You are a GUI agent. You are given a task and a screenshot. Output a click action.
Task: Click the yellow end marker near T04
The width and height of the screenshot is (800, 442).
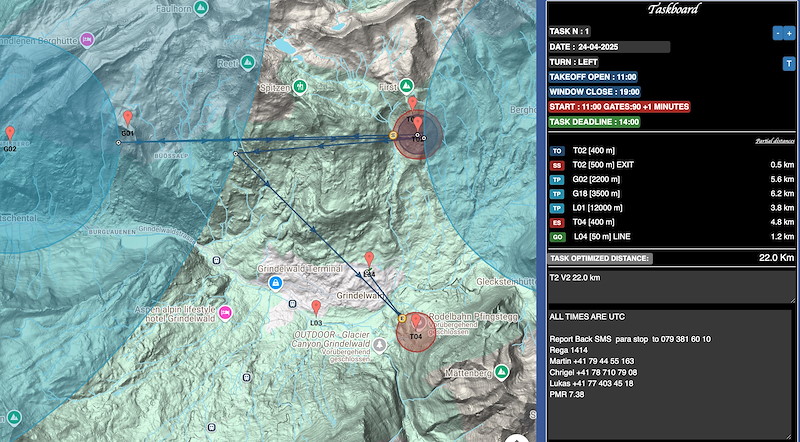tap(402, 318)
